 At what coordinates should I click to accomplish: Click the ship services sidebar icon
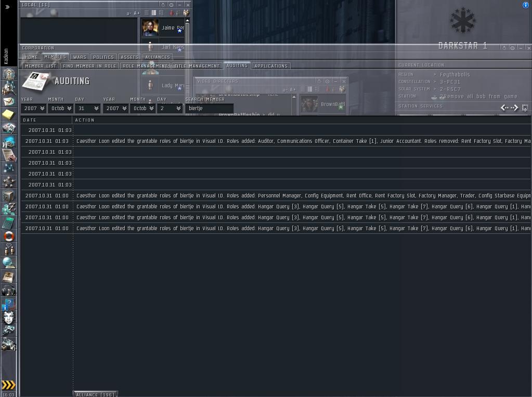[8, 330]
